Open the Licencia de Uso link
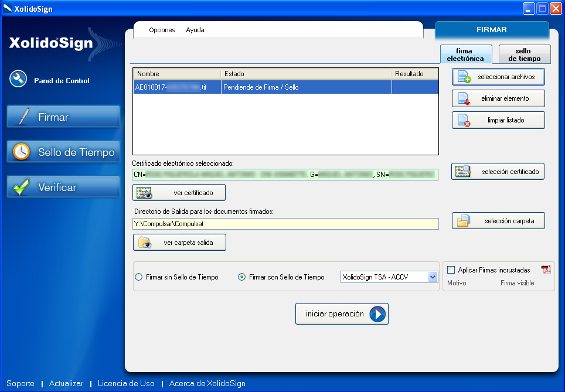Image resolution: width=565 pixels, height=392 pixels. [x=126, y=383]
